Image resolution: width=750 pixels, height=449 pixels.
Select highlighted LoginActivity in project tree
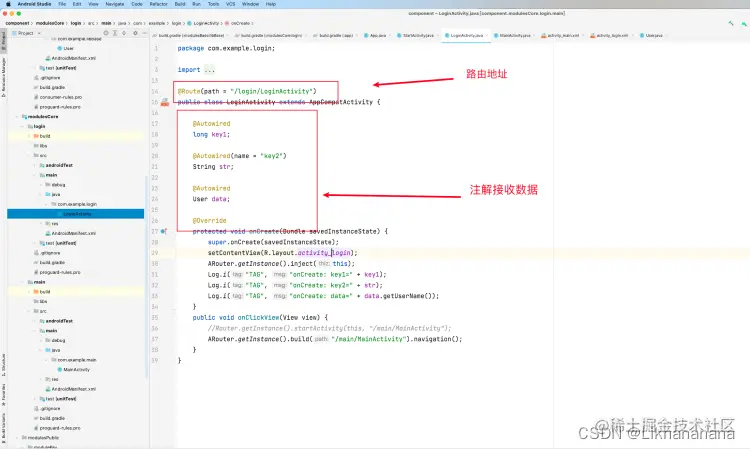(x=76, y=214)
